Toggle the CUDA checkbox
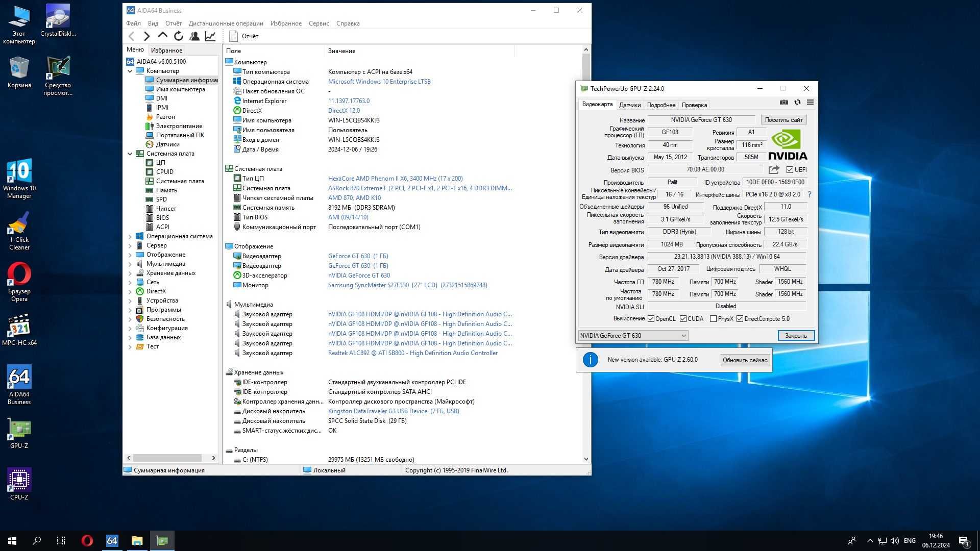980x551 pixels. (x=683, y=319)
